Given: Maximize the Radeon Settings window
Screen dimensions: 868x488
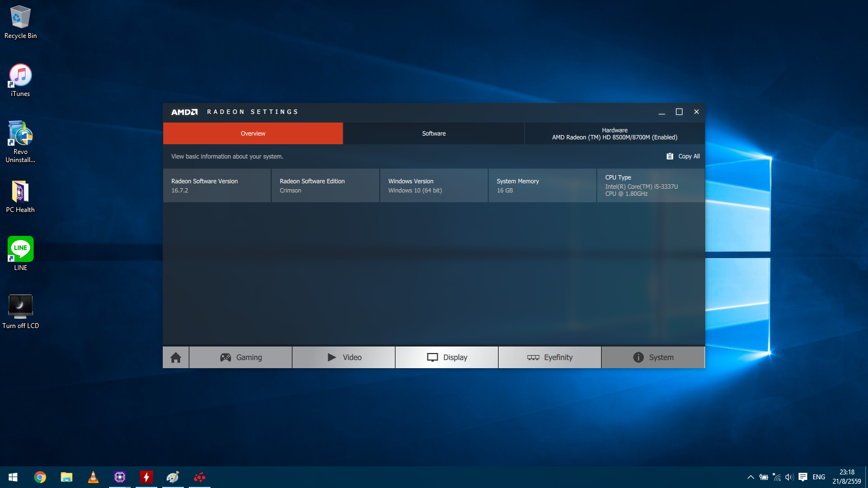Looking at the screenshot, I should [x=679, y=112].
